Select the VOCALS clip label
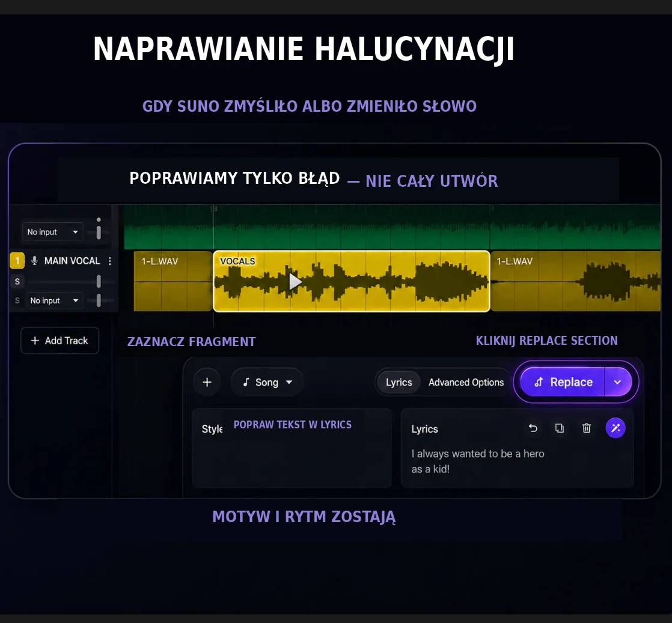 click(x=237, y=261)
